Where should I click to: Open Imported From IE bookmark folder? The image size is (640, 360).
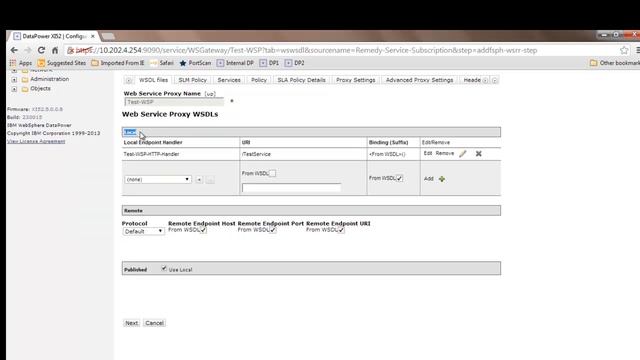coord(118,63)
